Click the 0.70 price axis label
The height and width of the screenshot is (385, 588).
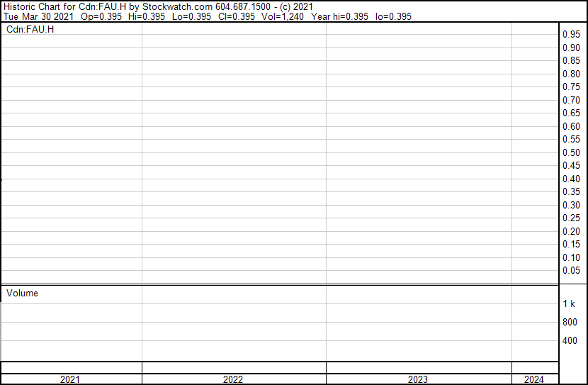click(572, 100)
